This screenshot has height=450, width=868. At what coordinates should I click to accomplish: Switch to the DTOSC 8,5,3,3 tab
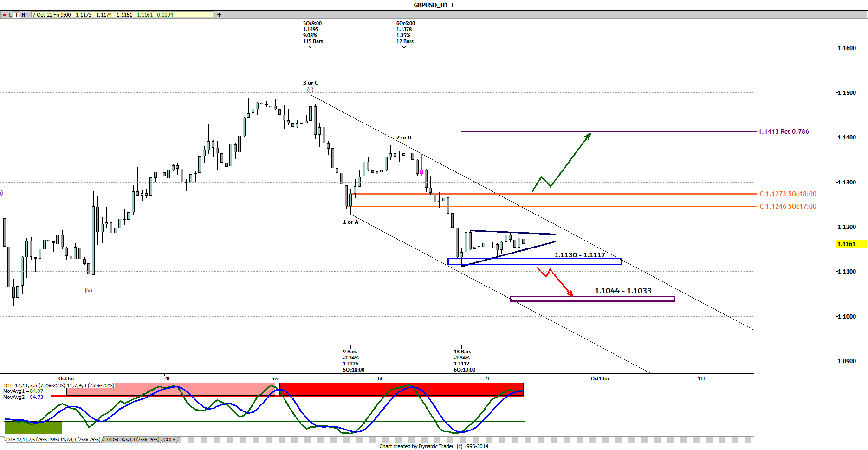click(131, 439)
